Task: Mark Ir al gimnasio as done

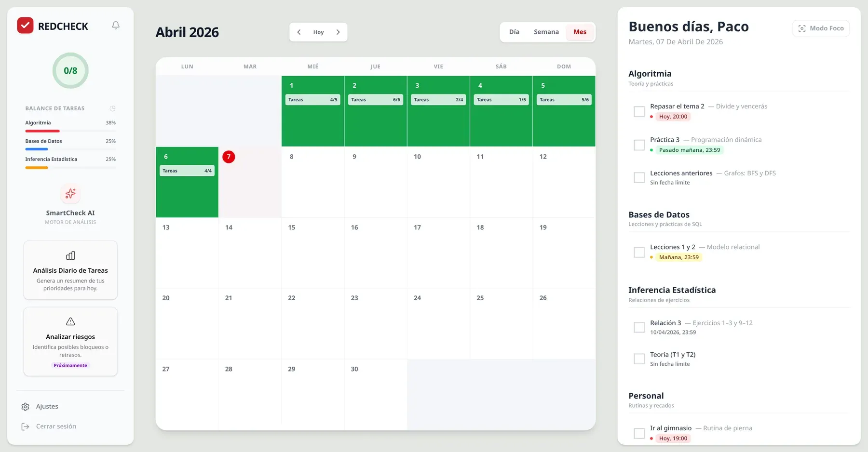Action: point(639,433)
